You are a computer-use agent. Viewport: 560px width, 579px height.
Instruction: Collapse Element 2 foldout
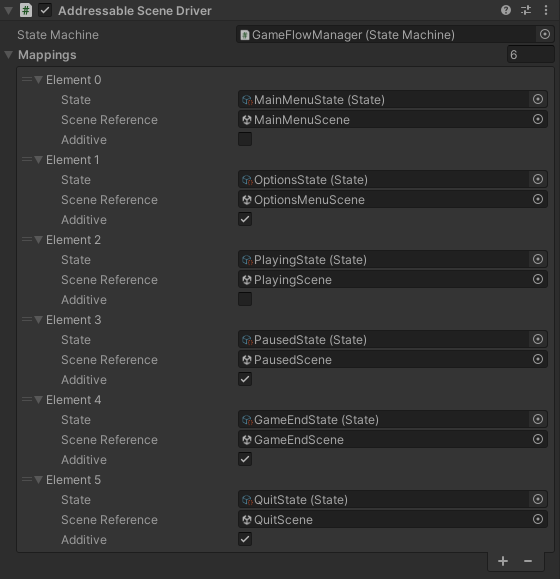[38, 240]
